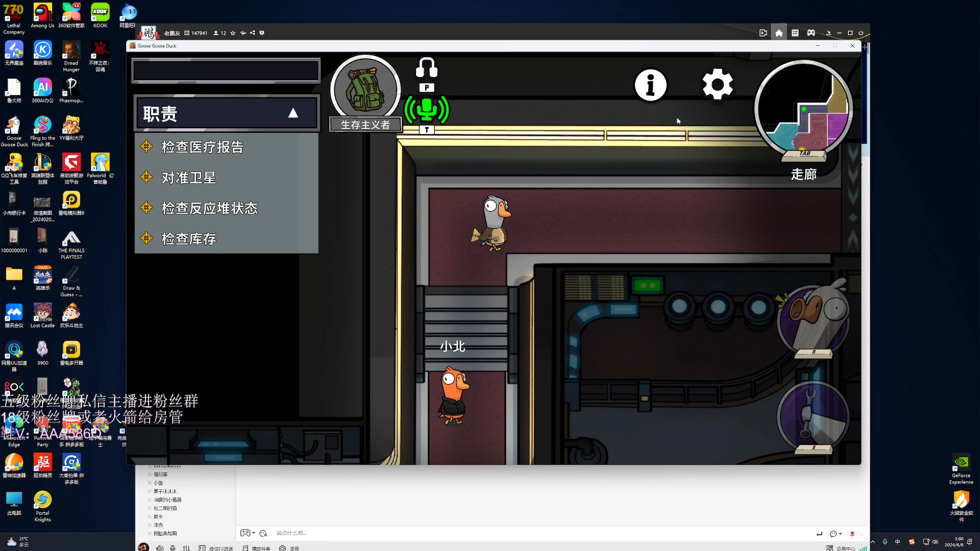Toggle YY speaker volume icon
Screen dimensions: 980x551
tap(160, 548)
